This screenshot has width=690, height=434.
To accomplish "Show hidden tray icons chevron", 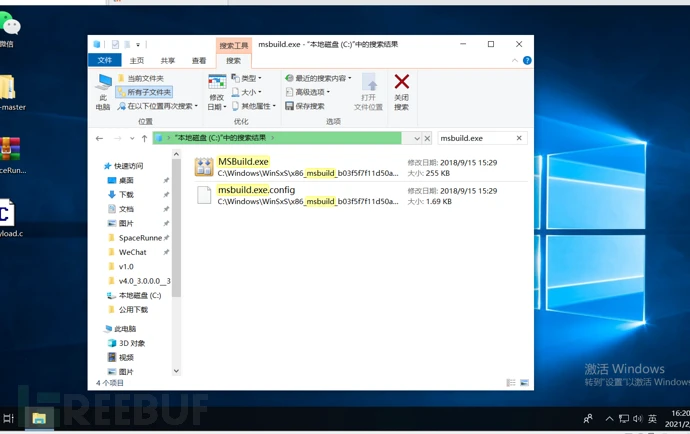I will [x=609, y=419].
